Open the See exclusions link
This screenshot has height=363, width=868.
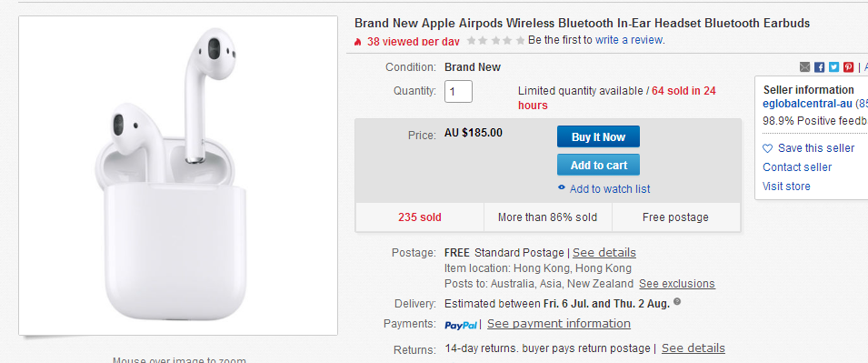(x=677, y=284)
